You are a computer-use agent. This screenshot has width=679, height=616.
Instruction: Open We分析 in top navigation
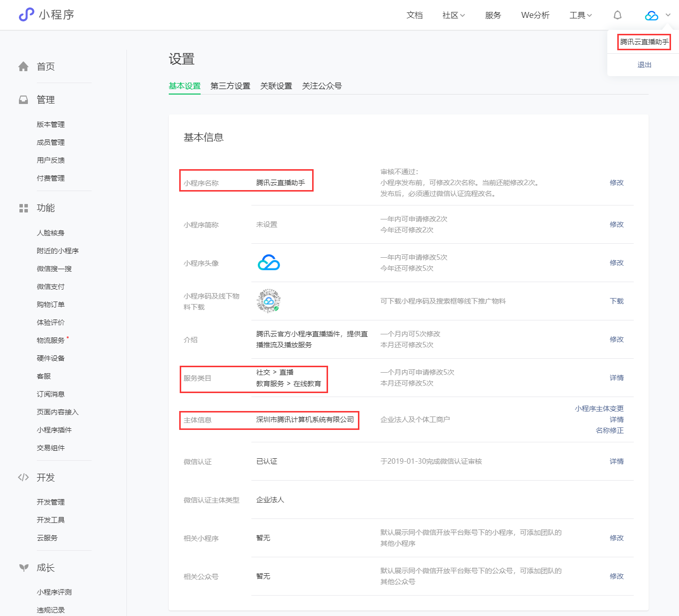pos(535,15)
